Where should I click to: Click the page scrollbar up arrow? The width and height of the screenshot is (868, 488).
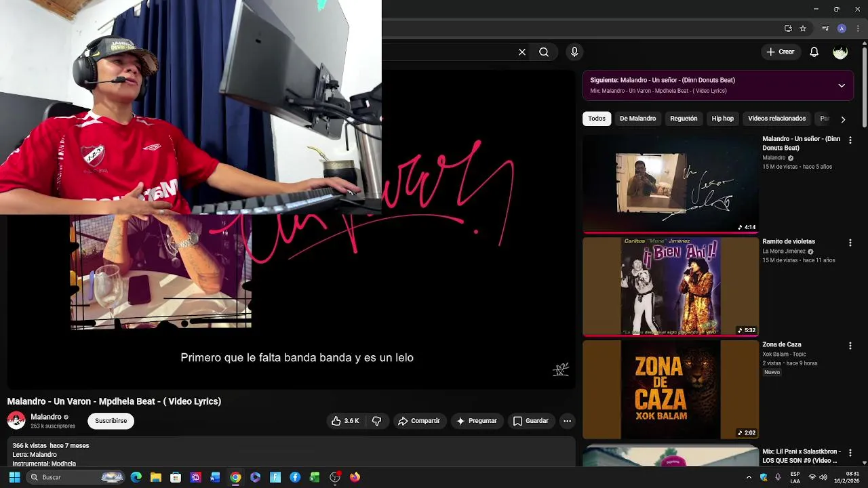pos(864,45)
